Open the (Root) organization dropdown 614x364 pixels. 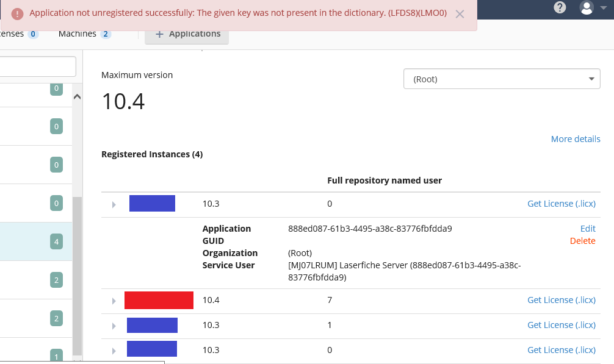click(502, 79)
